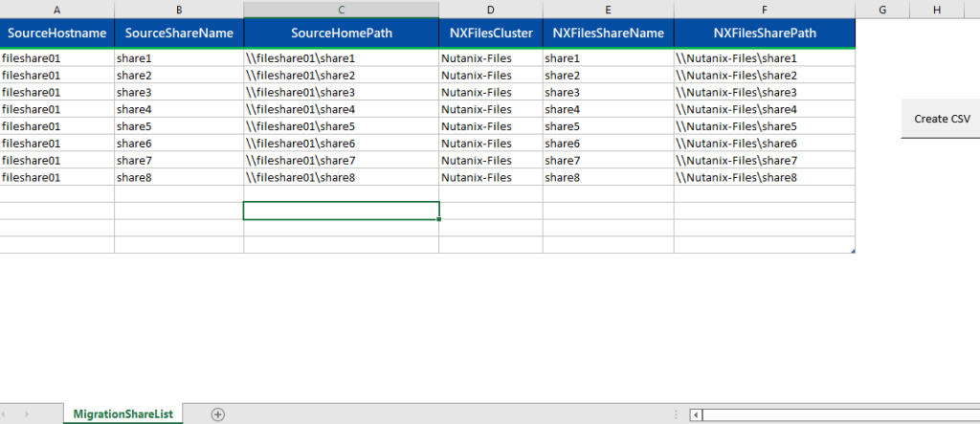Select column F header
This screenshot has height=424, width=980.
(x=765, y=10)
